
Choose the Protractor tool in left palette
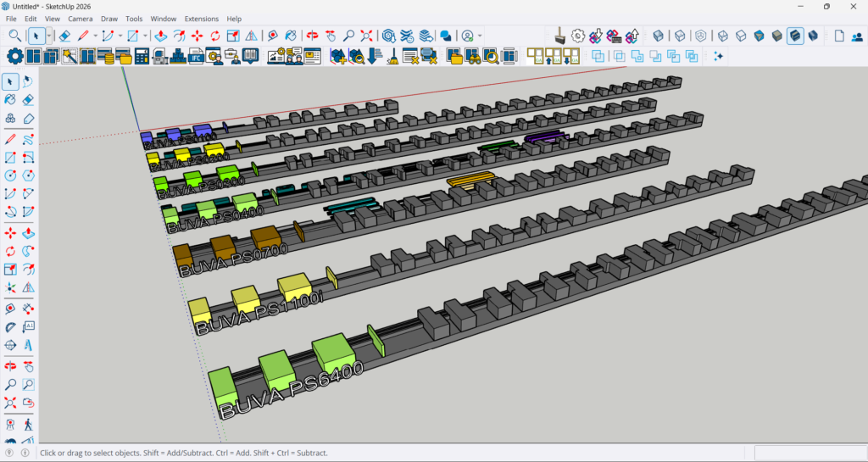point(10,327)
